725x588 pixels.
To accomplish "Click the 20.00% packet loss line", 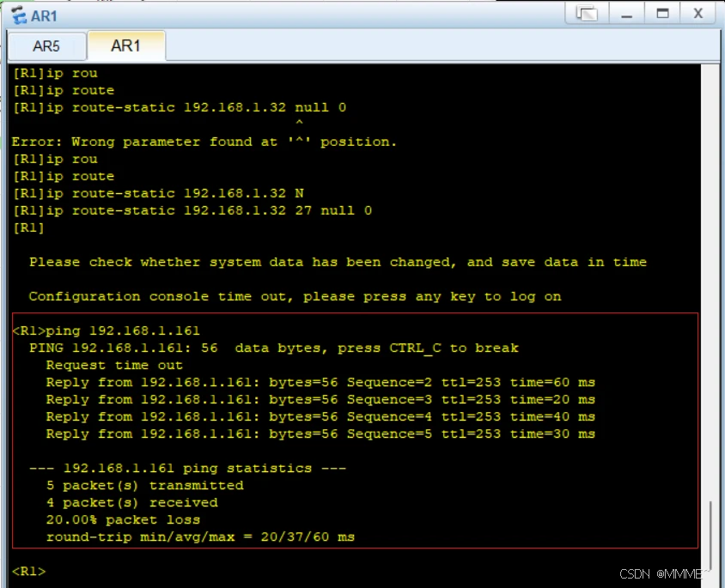I will [x=123, y=519].
